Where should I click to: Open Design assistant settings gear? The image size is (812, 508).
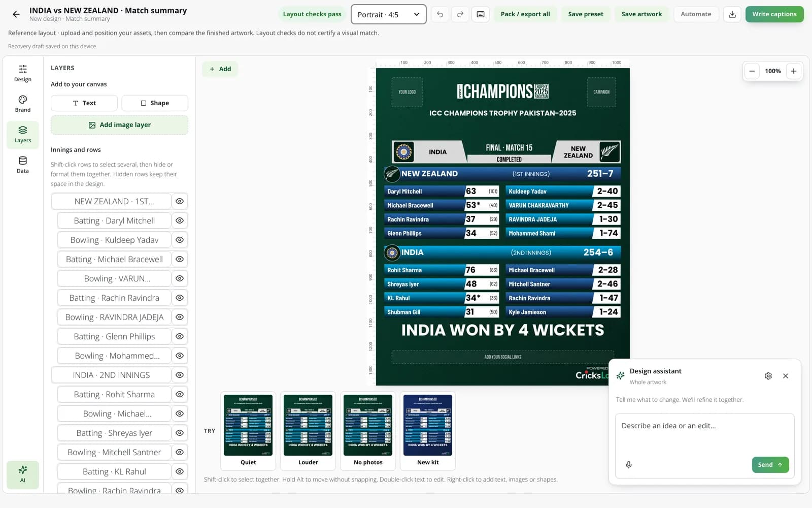[x=768, y=376]
